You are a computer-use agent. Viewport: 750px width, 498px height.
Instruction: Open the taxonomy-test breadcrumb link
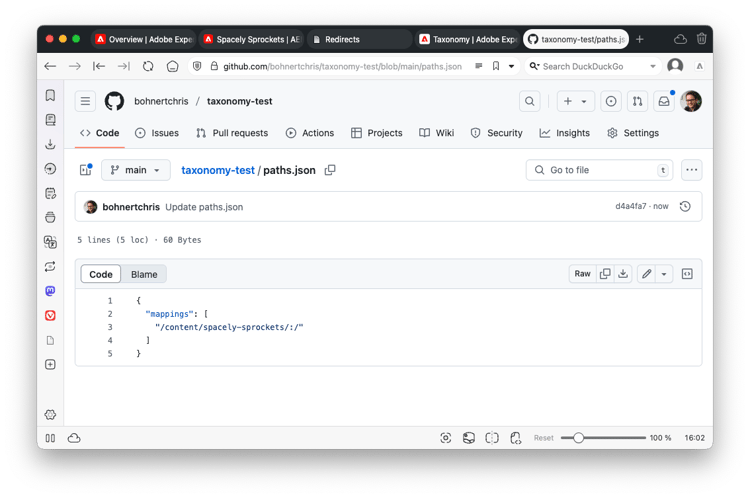coord(218,170)
